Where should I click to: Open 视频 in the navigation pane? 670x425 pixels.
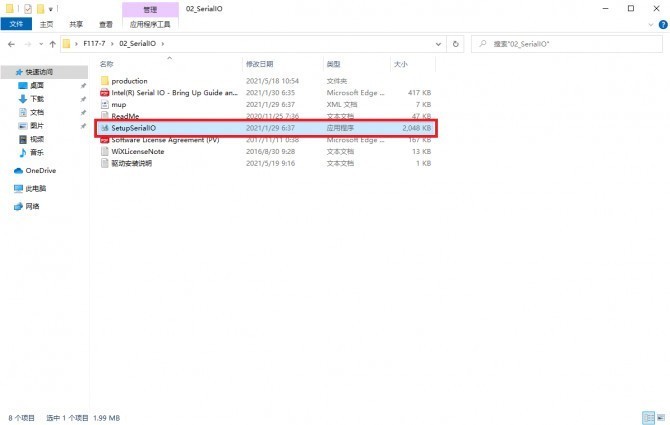coord(37,139)
